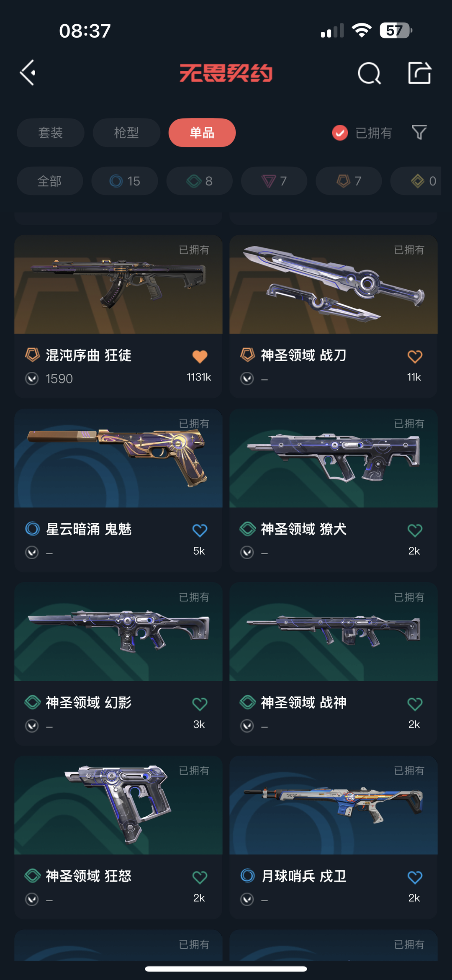Select the 全部 rarity filter chip
Viewport: 452px width, 980px height.
[x=50, y=181]
